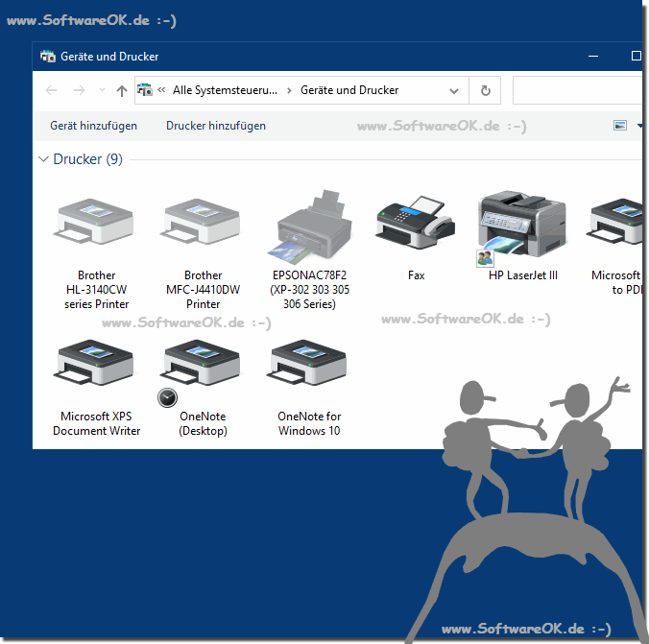
Task: Click the clock overlay badge on OneNote (Desktop)
Action: pos(168,398)
